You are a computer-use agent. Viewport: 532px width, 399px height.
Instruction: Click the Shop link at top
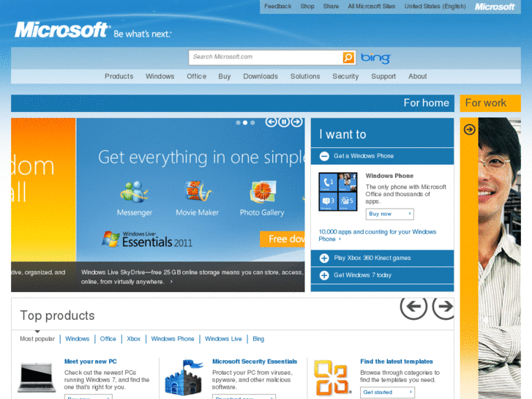(x=307, y=6)
